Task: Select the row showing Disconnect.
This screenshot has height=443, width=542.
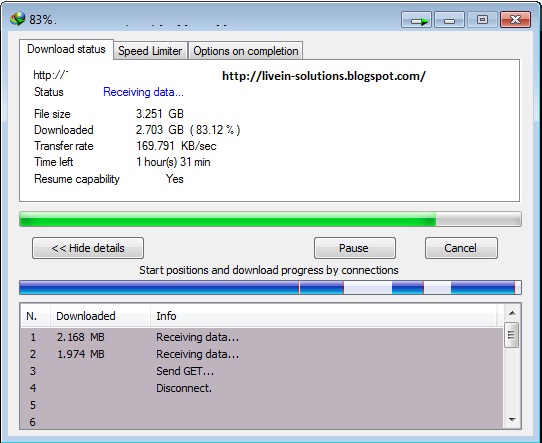Action: 262,388
